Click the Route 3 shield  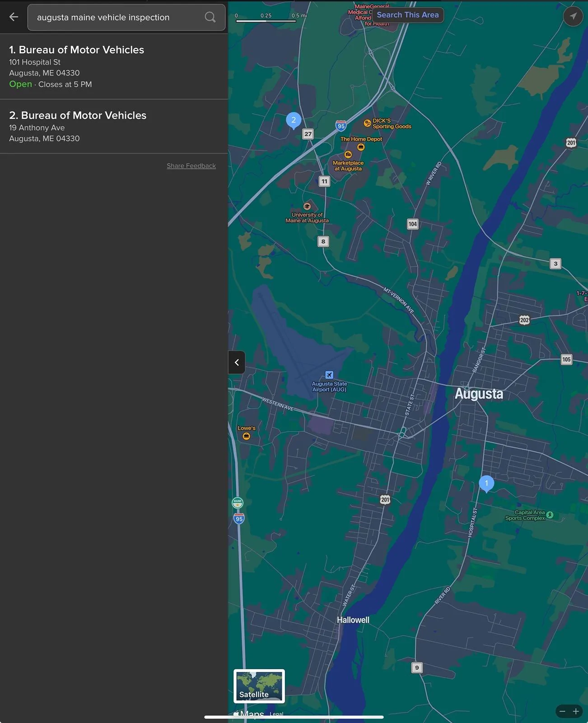click(555, 263)
